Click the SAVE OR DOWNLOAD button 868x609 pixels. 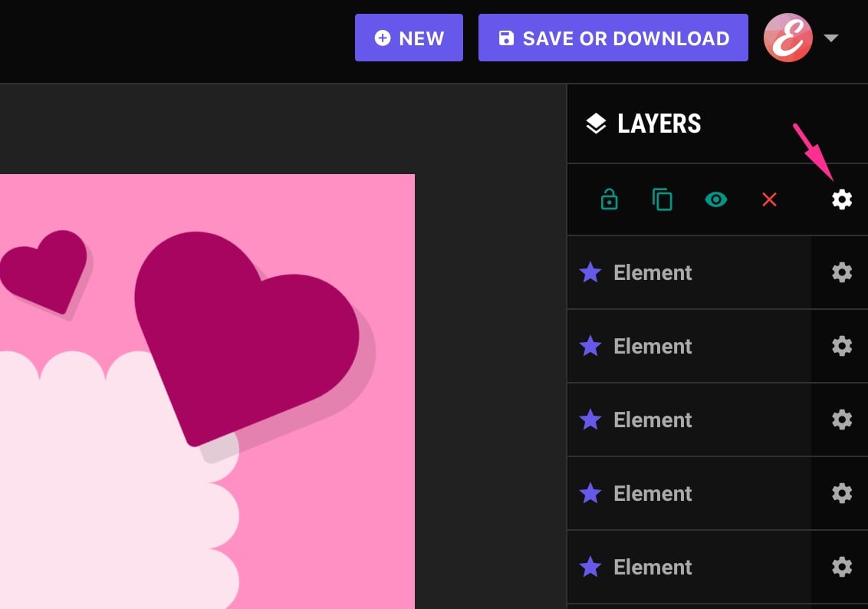tap(613, 38)
